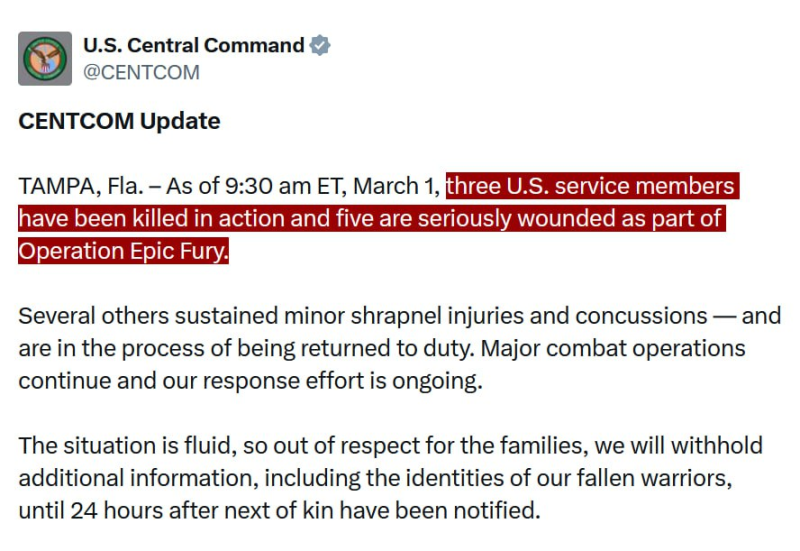Screen dimensions: 800x551
Task: Click the bold "CENTCOM Update" heading
Action: [119, 121]
